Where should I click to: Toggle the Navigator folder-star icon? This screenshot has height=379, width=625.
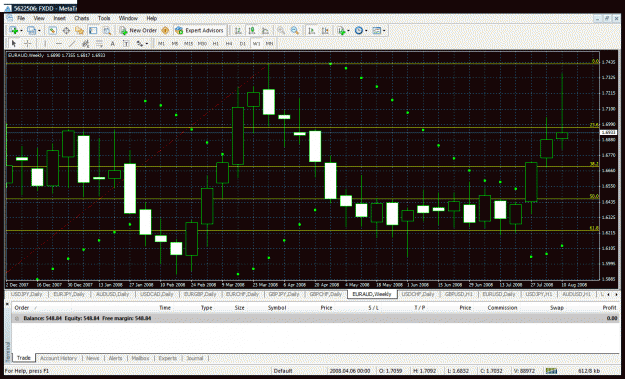pyautogui.click(x=79, y=30)
